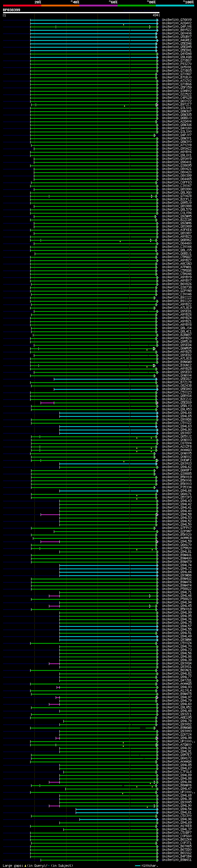This screenshot has width=197, height=868.
Task: Click UniRef100_Q6BDJ3 label
Action: coord(177,118)
